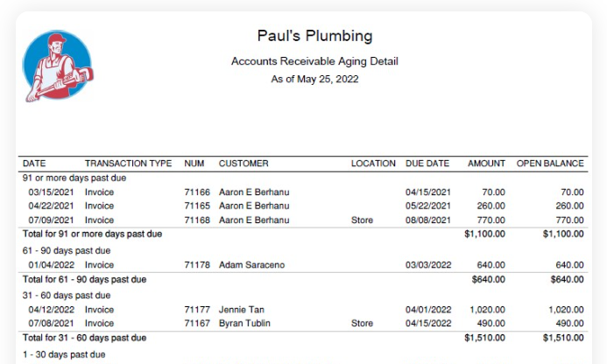Click the OPEN BALANCE column header
607x364 pixels.
[550, 164]
